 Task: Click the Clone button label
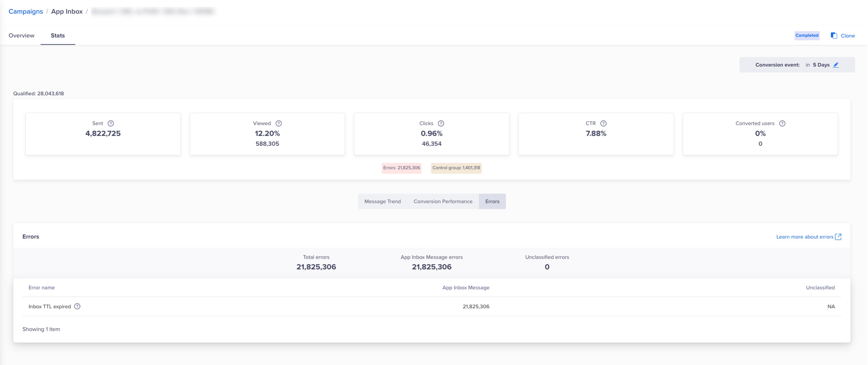pos(848,36)
